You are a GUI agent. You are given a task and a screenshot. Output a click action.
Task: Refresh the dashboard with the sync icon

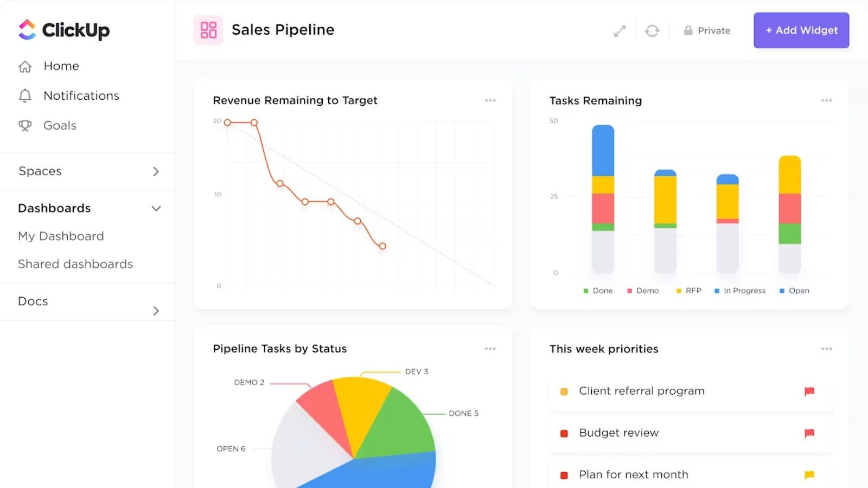pos(652,30)
